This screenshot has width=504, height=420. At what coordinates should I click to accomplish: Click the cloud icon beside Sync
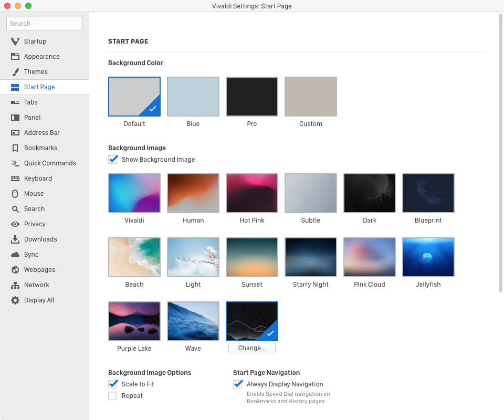click(x=15, y=255)
